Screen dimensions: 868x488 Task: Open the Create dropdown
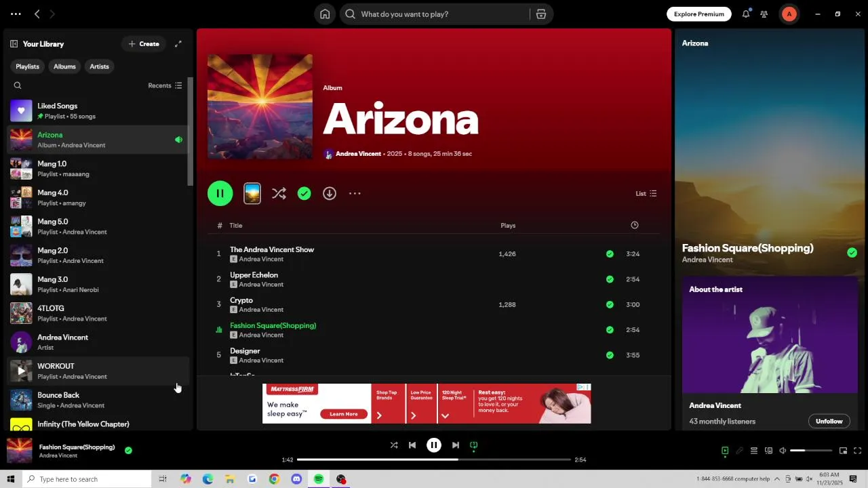(144, 44)
